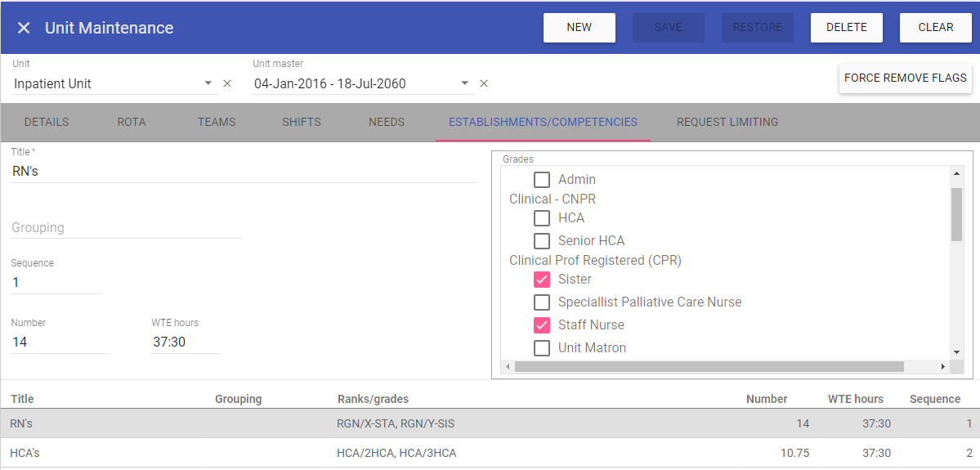
Task: Switch to the Shifts tab
Action: 302,122
